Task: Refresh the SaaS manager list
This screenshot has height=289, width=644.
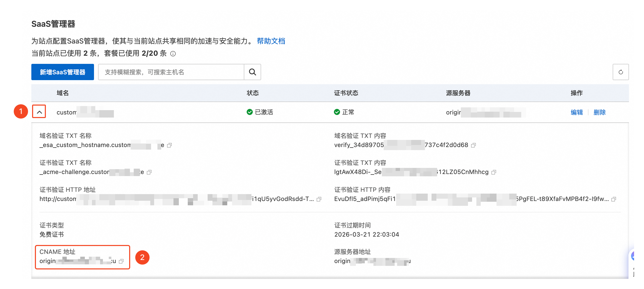Action: click(x=621, y=72)
